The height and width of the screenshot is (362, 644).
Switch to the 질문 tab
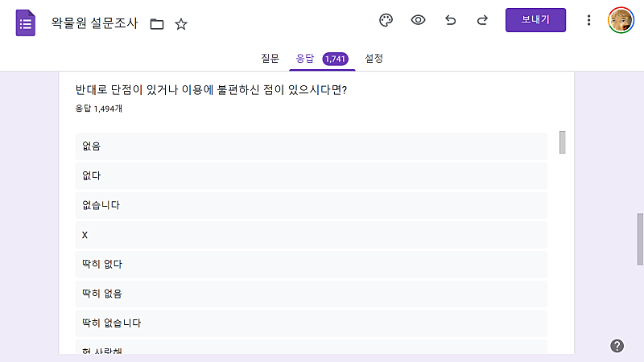270,58
